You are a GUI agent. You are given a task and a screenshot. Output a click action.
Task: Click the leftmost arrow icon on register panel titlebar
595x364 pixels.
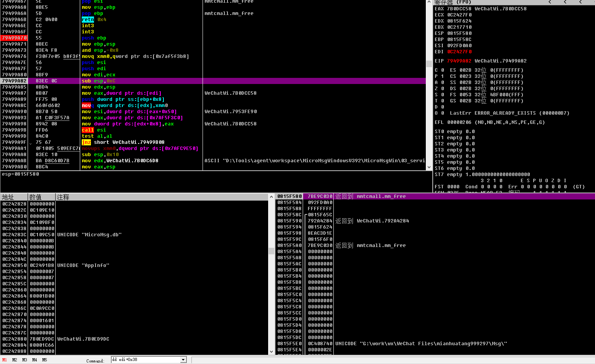tap(550, 2)
